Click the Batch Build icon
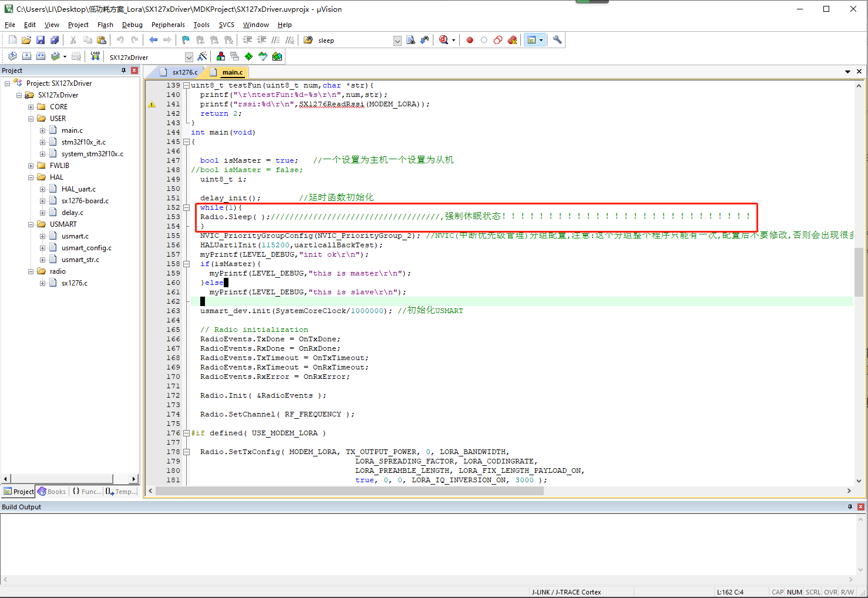Viewport: 868px width, 598px height. point(55,56)
